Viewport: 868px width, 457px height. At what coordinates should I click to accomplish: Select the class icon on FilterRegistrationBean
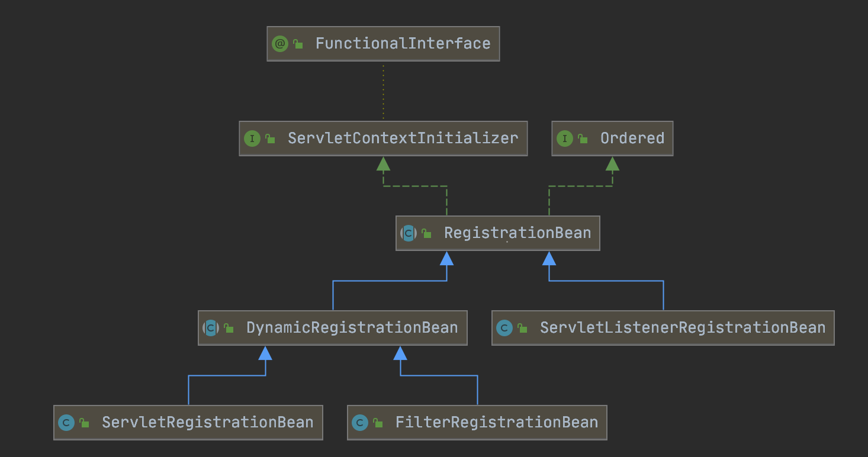[360, 422]
